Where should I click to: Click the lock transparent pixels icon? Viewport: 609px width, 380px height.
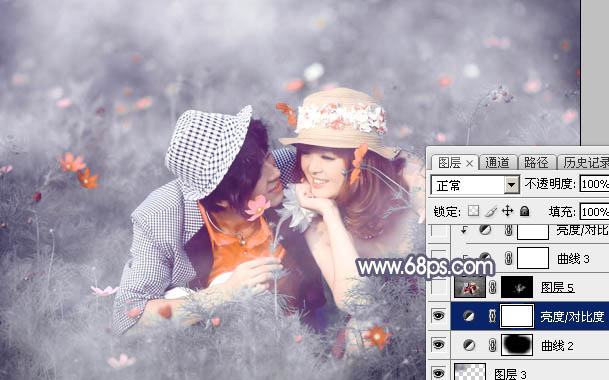tap(473, 211)
